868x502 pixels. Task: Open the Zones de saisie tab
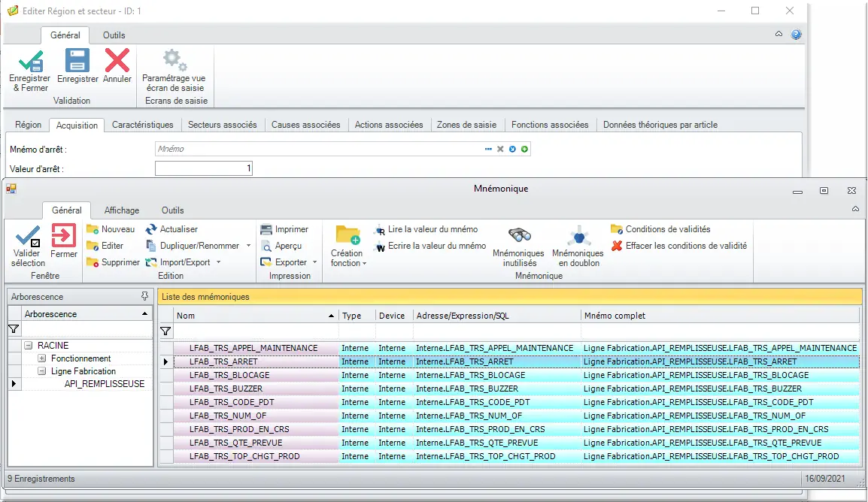(466, 125)
